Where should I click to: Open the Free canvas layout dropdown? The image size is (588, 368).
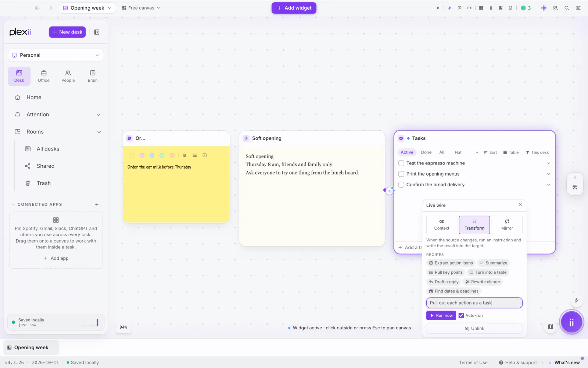[x=141, y=8]
